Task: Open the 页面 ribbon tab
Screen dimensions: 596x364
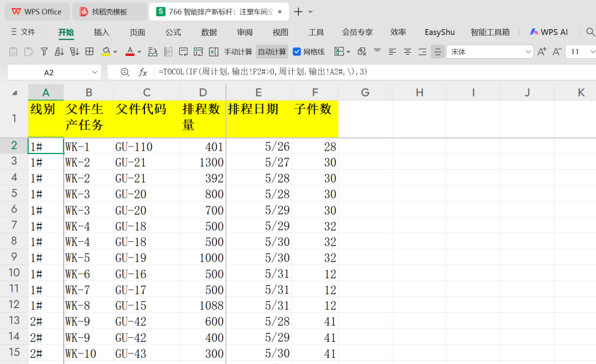Action: (x=137, y=32)
